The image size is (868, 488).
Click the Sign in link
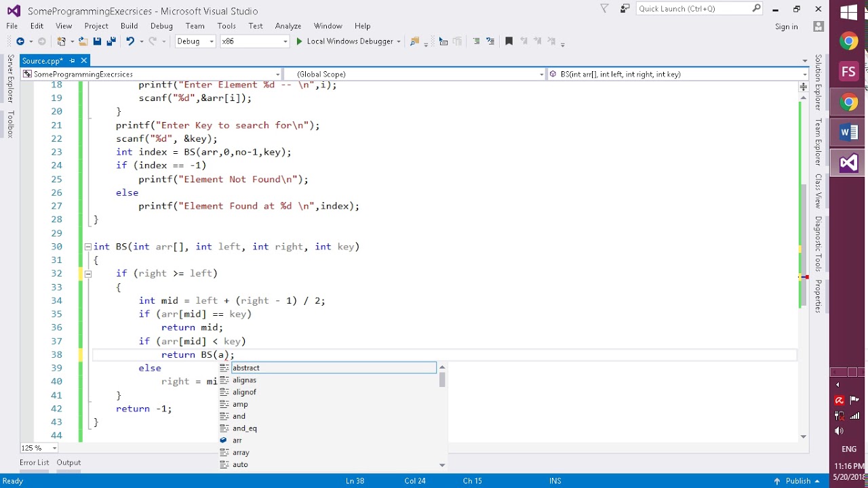point(786,26)
